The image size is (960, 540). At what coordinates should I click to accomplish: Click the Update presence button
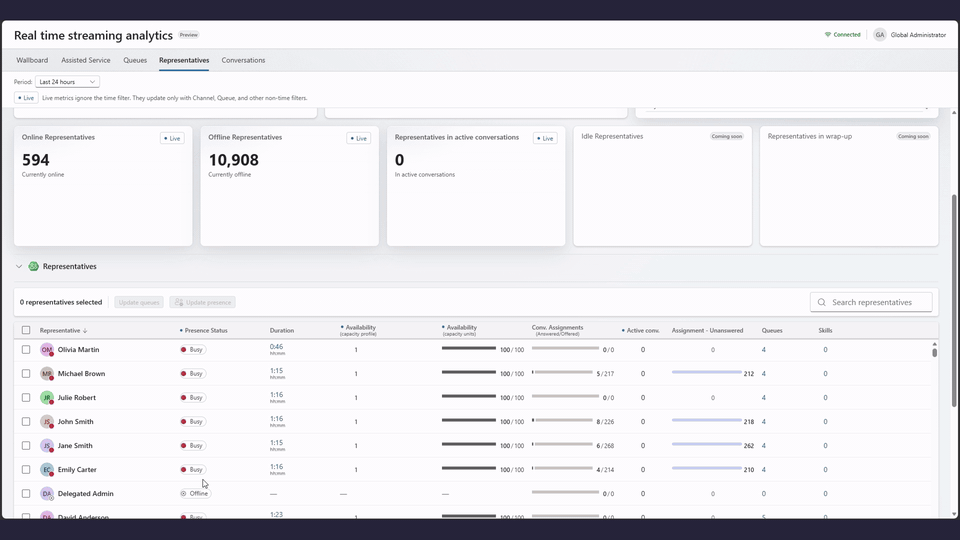coord(203,302)
